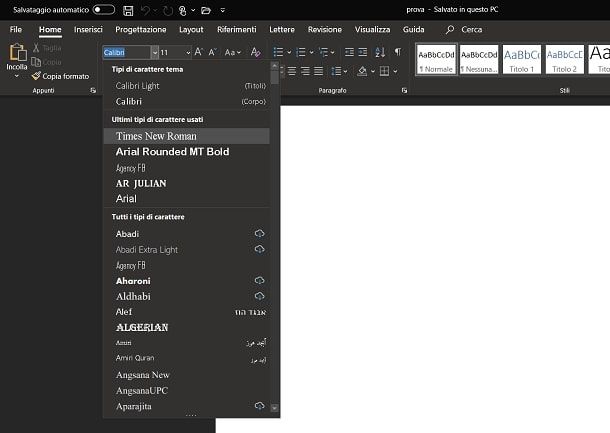The width and height of the screenshot is (610, 433).
Task: Open the Paragrafo group dialog launcher
Action: [x=404, y=90]
